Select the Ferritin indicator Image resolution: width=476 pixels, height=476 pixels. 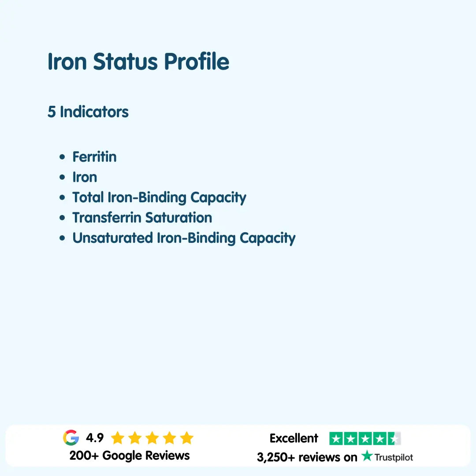tap(94, 157)
